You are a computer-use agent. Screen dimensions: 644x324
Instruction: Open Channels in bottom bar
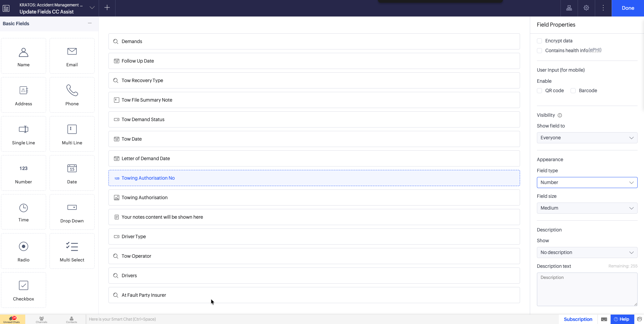click(x=41, y=320)
